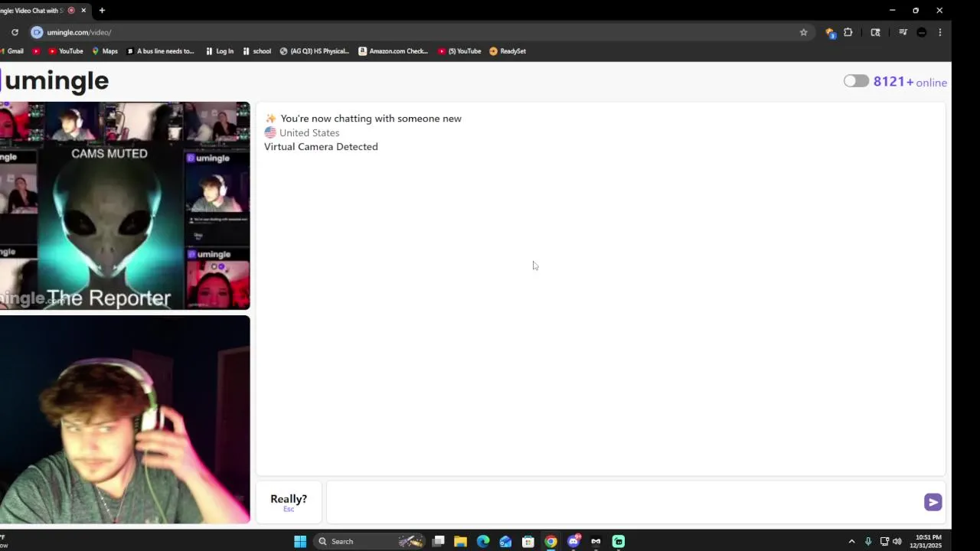This screenshot has width=980, height=551.
Task: Open the volume tray icon
Action: (x=897, y=541)
